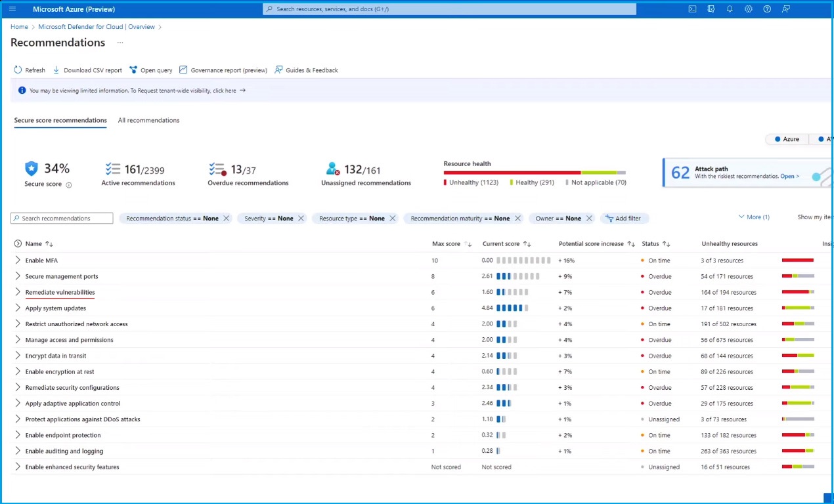834x504 pixels.
Task: Click the Secure score shield icon
Action: [x=32, y=169]
